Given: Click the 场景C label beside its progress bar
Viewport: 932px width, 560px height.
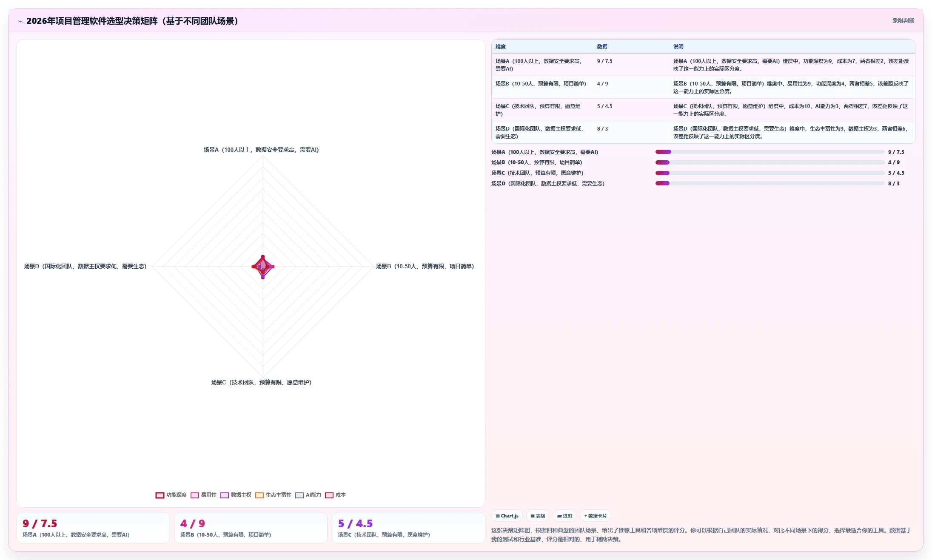Looking at the screenshot, I should coord(537,173).
